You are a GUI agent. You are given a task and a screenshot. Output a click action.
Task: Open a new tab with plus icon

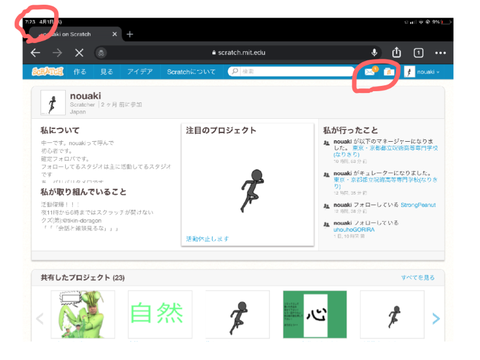[130, 34]
